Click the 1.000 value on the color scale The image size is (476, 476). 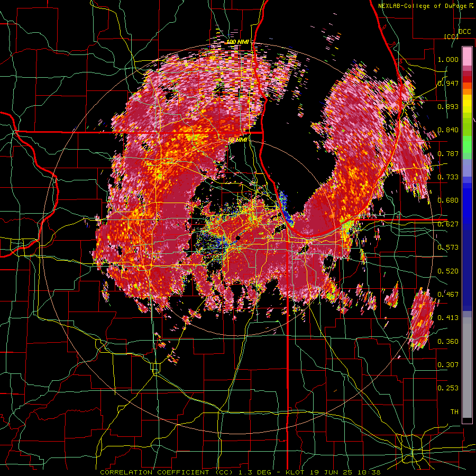pyautogui.click(x=448, y=59)
